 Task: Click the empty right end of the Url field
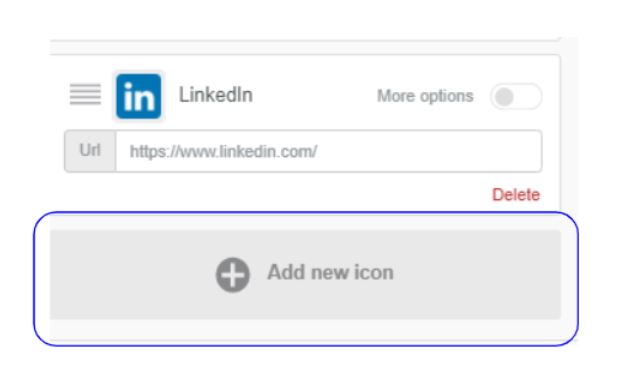pyautogui.click(x=488, y=151)
